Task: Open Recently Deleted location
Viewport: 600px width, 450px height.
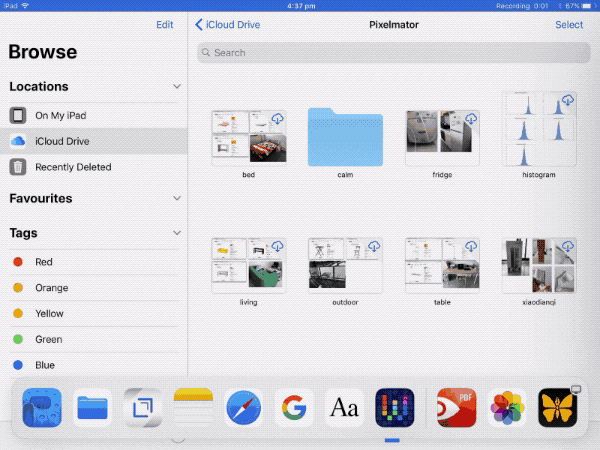Action: 72,167
